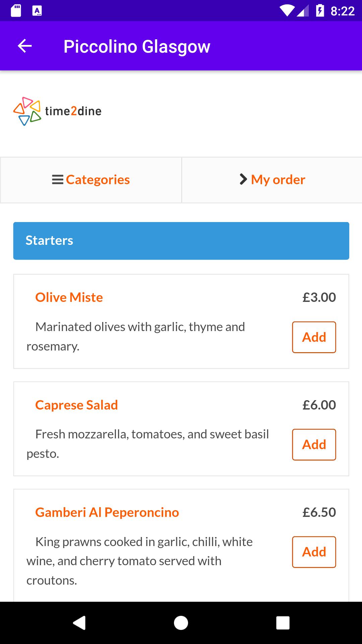Select Gamberi Al Peperoncino item title
This screenshot has height=644, width=362.
pyautogui.click(x=107, y=513)
